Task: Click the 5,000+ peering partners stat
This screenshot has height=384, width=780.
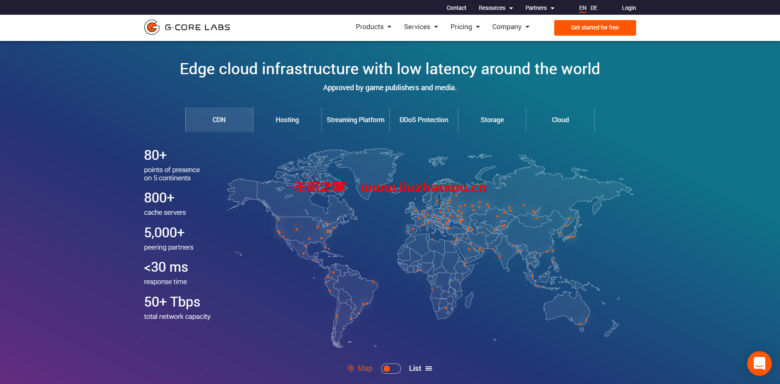Action: [169, 239]
